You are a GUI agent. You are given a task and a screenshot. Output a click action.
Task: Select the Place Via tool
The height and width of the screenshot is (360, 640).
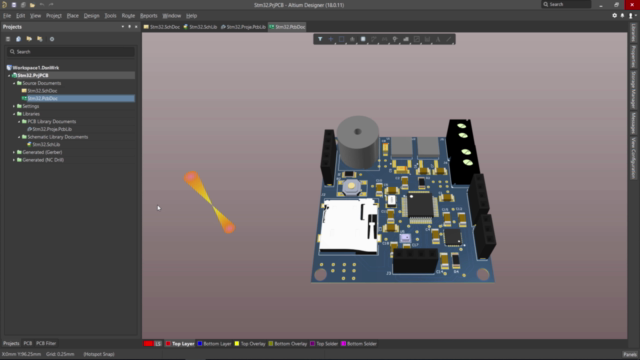click(x=395, y=39)
